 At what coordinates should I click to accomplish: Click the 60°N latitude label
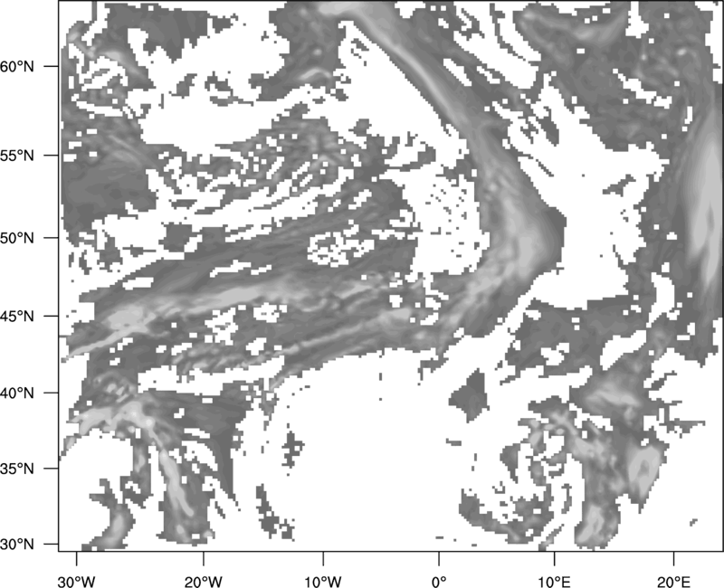coord(17,66)
